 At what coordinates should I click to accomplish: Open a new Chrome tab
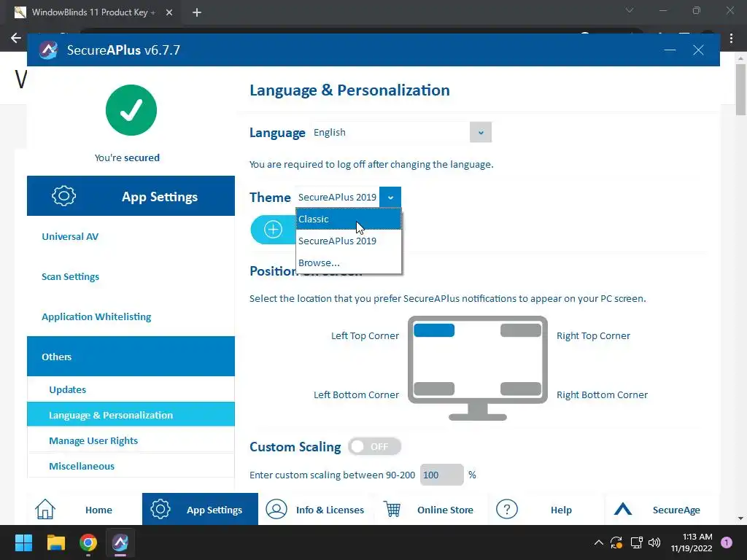tap(197, 12)
